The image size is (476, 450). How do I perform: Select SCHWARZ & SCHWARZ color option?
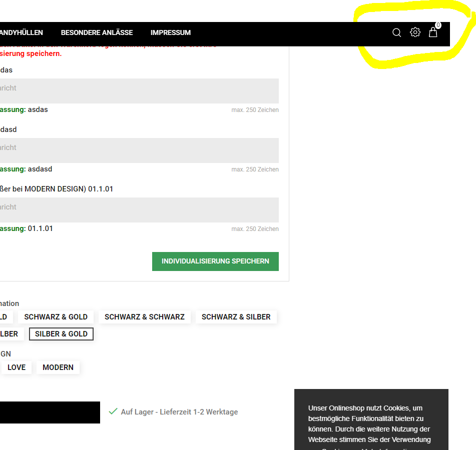click(x=145, y=317)
